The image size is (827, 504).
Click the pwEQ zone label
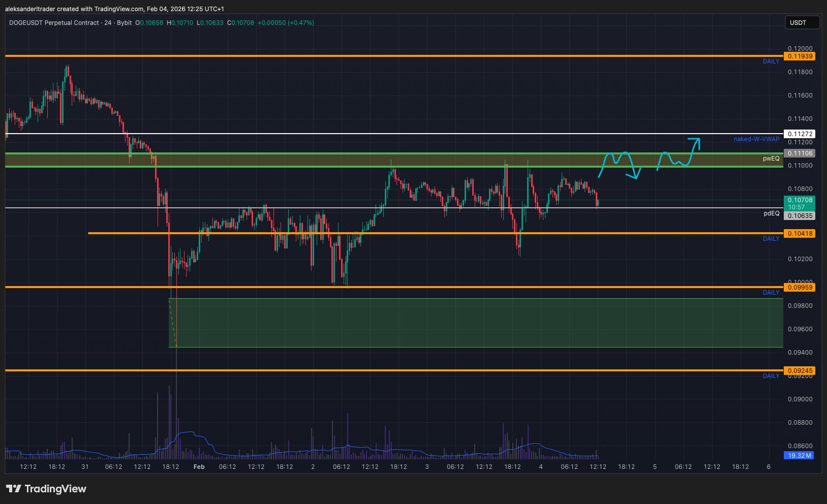pos(771,159)
